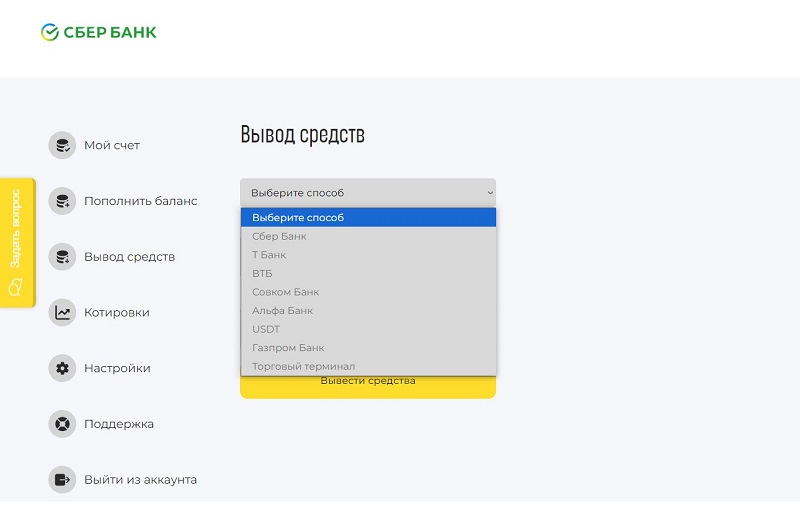This screenshot has height=514, width=800.
Task: Open Вывод средств in sidebar
Action: tap(130, 257)
